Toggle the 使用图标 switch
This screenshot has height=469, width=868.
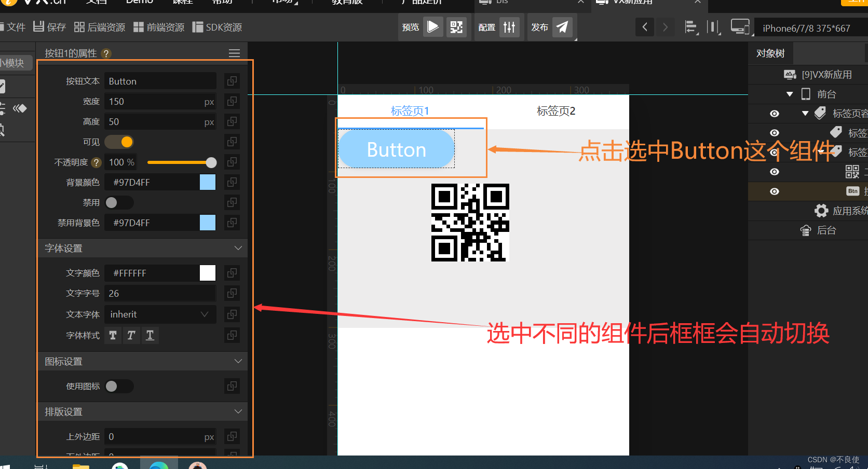tap(119, 386)
